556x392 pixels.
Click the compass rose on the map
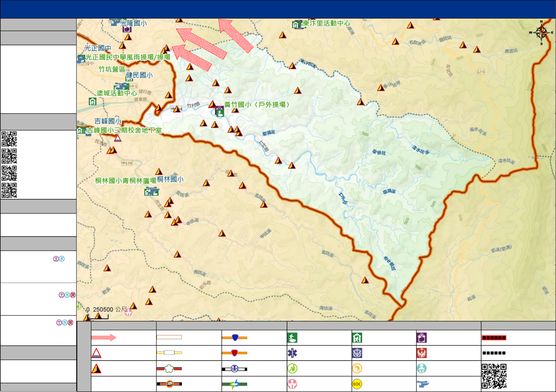[541, 33]
